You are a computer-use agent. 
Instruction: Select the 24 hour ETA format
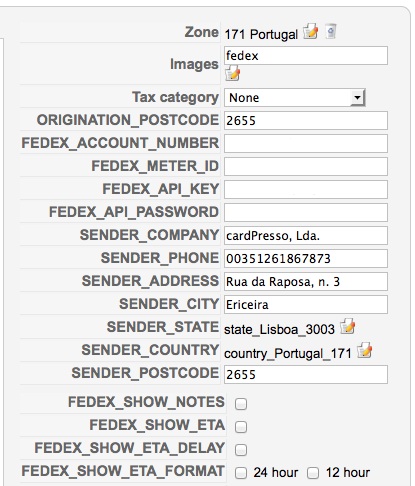241,473
